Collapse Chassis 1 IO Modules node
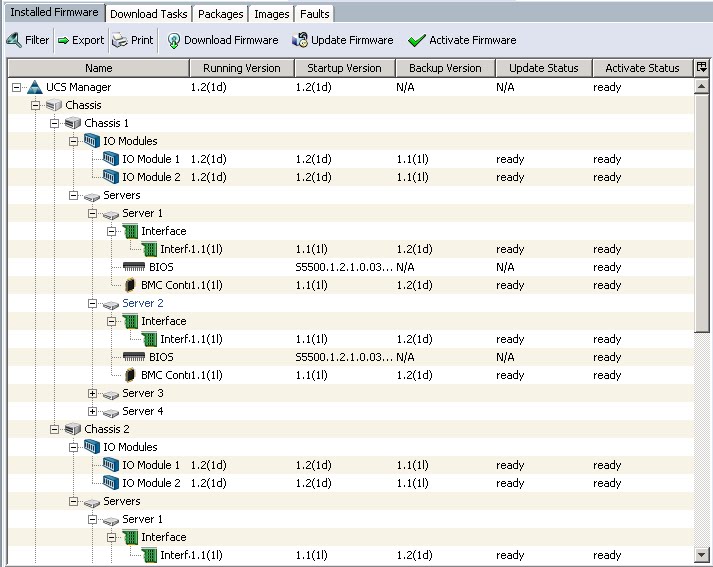This screenshot has width=713, height=567. click(74, 141)
